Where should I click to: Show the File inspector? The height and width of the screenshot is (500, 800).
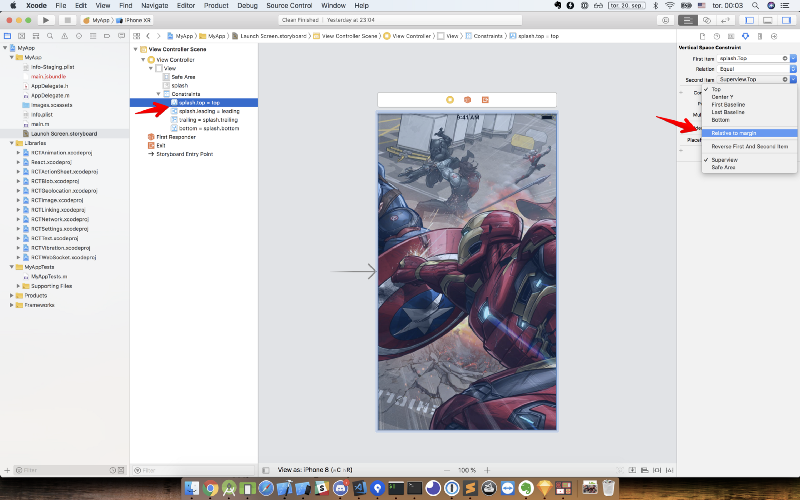point(703,36)
